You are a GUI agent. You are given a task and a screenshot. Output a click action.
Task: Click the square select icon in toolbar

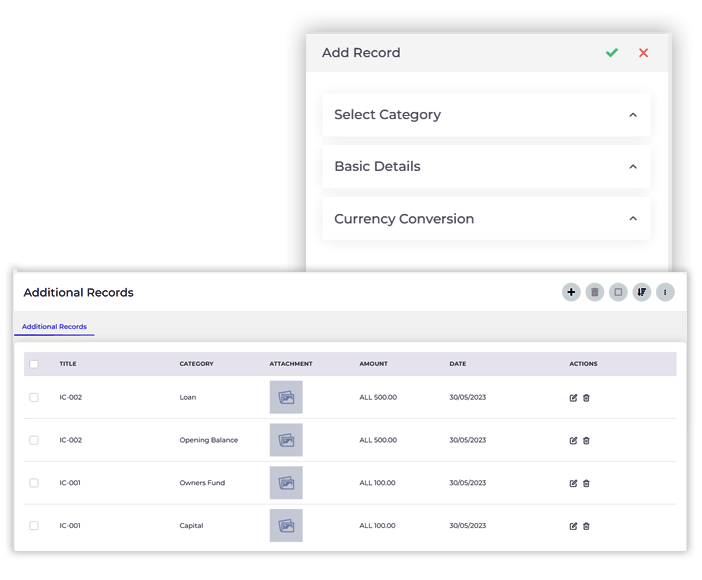[618, 292]
